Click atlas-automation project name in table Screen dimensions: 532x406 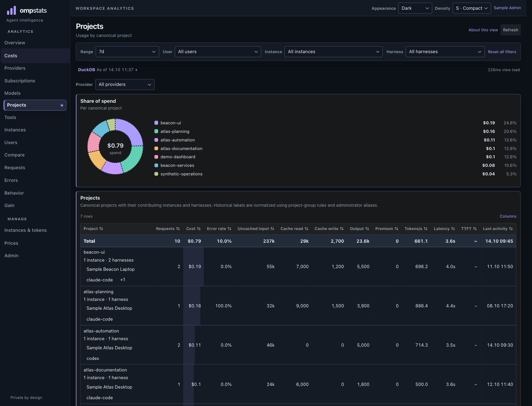[x=101, y=331]
